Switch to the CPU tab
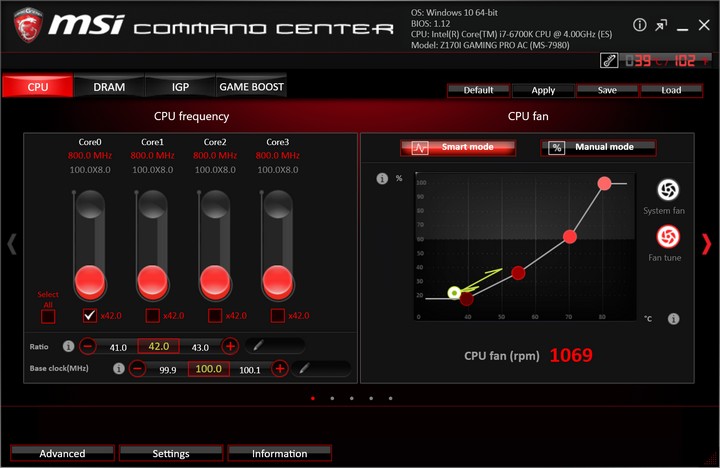The width and height of the screenshot is (720, 468). tap(38, 86)
